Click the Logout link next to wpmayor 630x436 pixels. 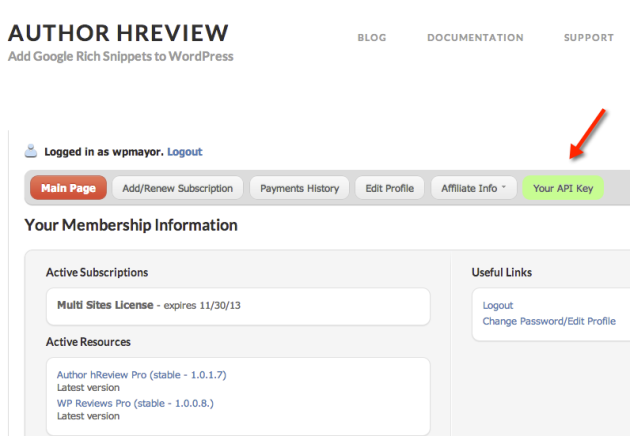click(185, 152)
